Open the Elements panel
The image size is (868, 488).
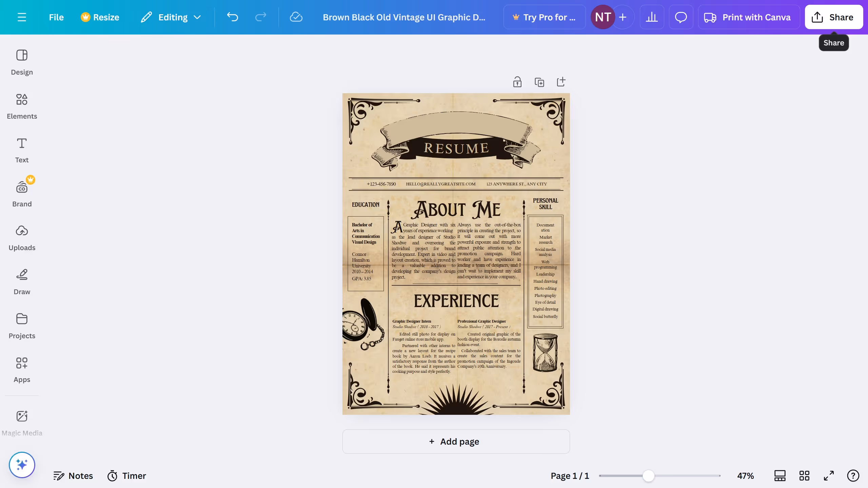tap(22, 105)
